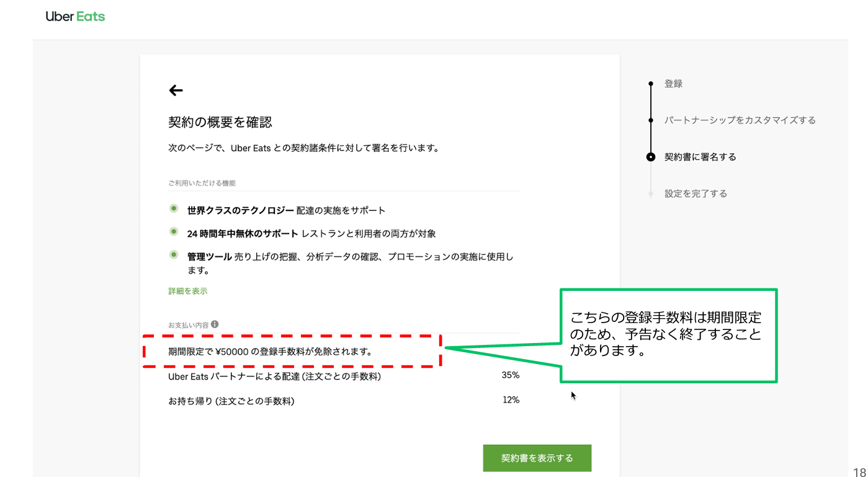
Task: Click the お持ち帰り (注文ごとの手数料) row
Action: click(x=344, y=401)
